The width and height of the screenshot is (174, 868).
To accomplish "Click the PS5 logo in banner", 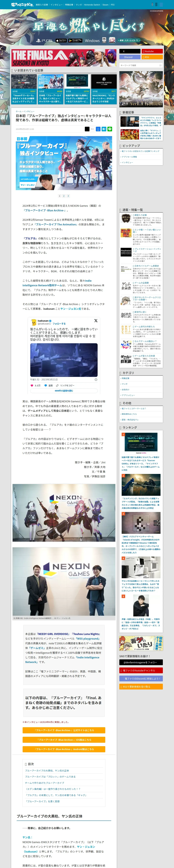I will pos(44,41).
